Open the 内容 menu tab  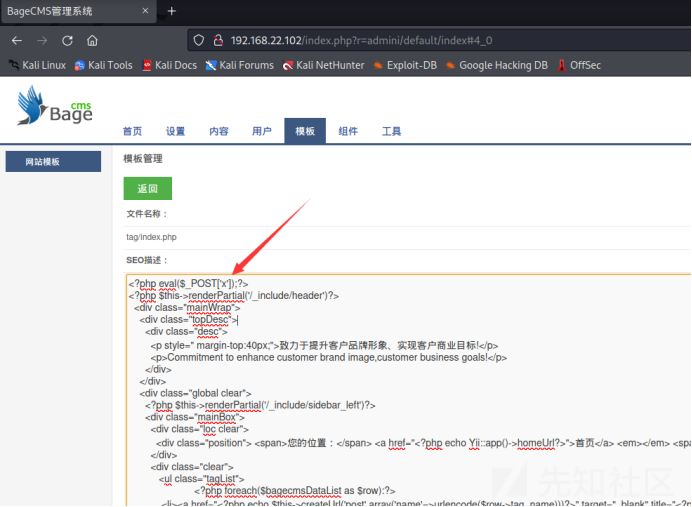pos(218,132)
